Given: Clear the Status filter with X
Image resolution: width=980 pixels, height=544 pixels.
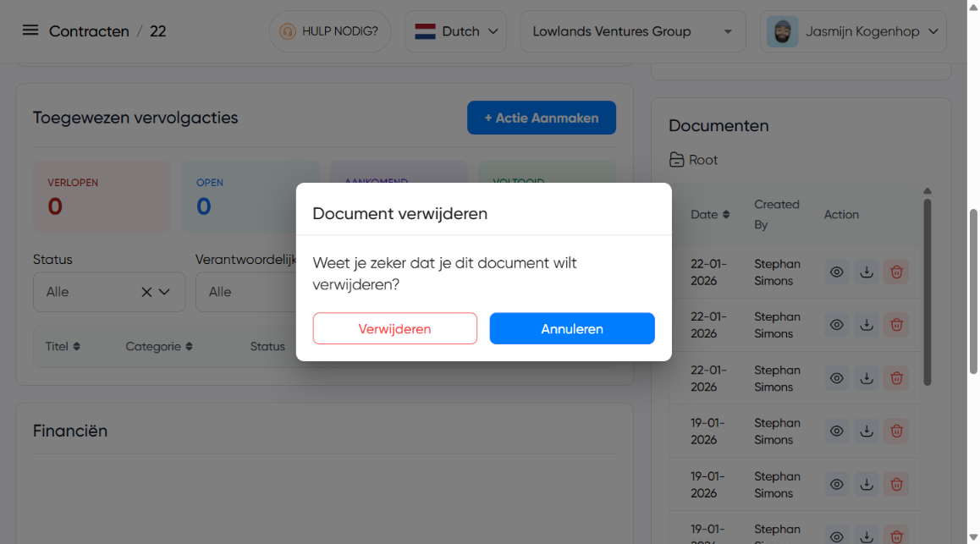Looking at the screenshot, I should tap(146, 292).
